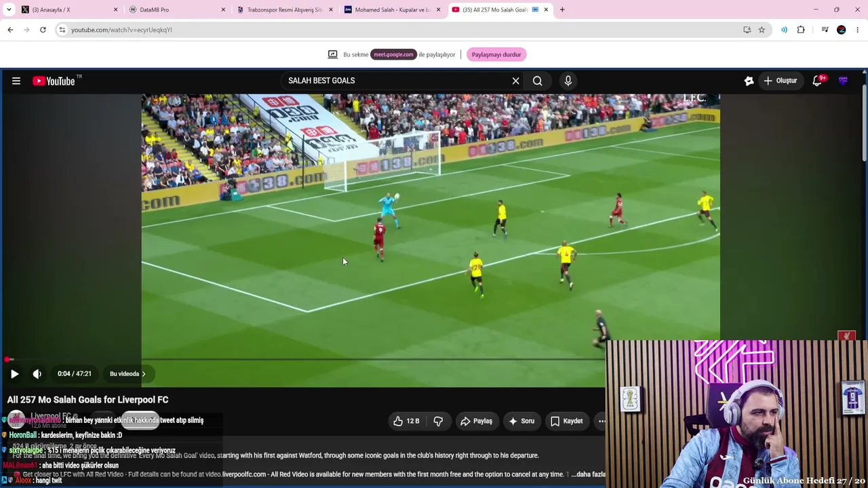Click the meet.google.com chip in sharing bar

click(x=393, y=54)
